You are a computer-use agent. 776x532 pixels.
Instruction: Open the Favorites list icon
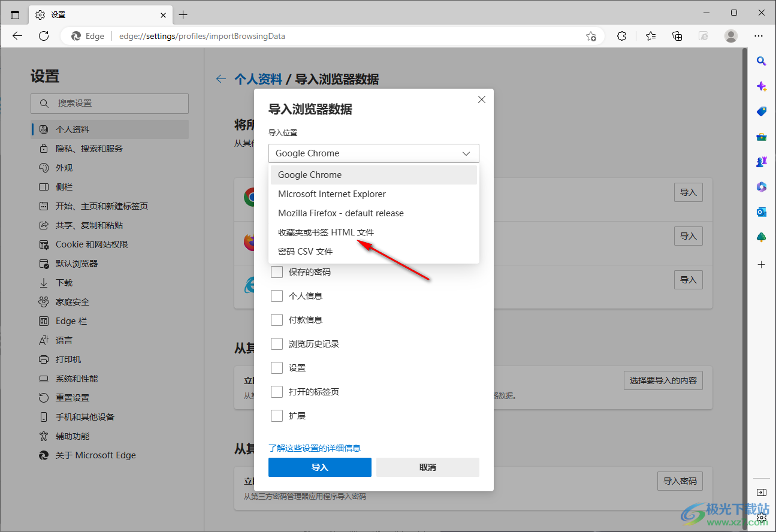coord(651,36)
